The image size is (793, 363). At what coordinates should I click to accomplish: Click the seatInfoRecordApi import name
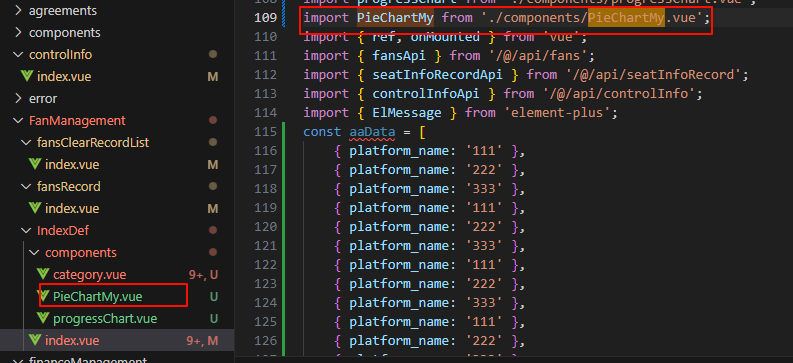pos(437,75)
